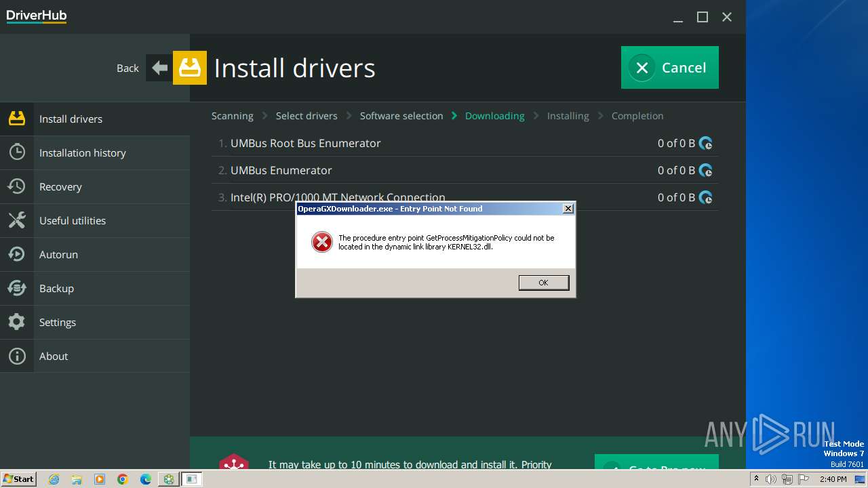This screenshot has height=488, width=868.
Task: Click the Completion step
Action: [637, 116]
